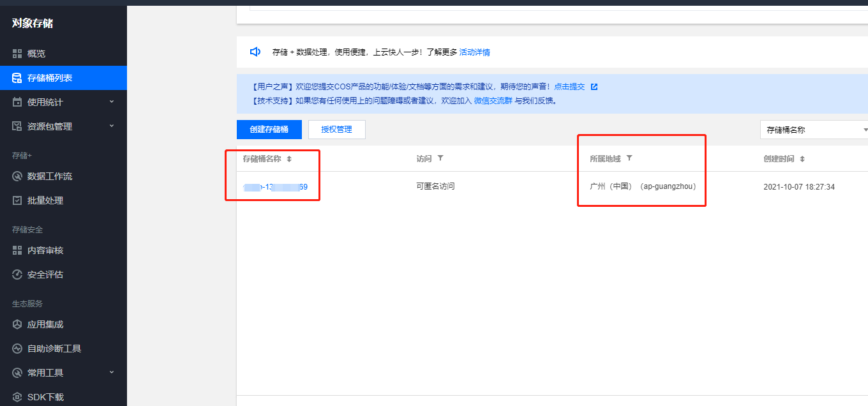Image resolution: width=868 pixels, height=406 pixels.
Task: Select the 批量处理 sidebar icon
Action: (x=17, y=200)
